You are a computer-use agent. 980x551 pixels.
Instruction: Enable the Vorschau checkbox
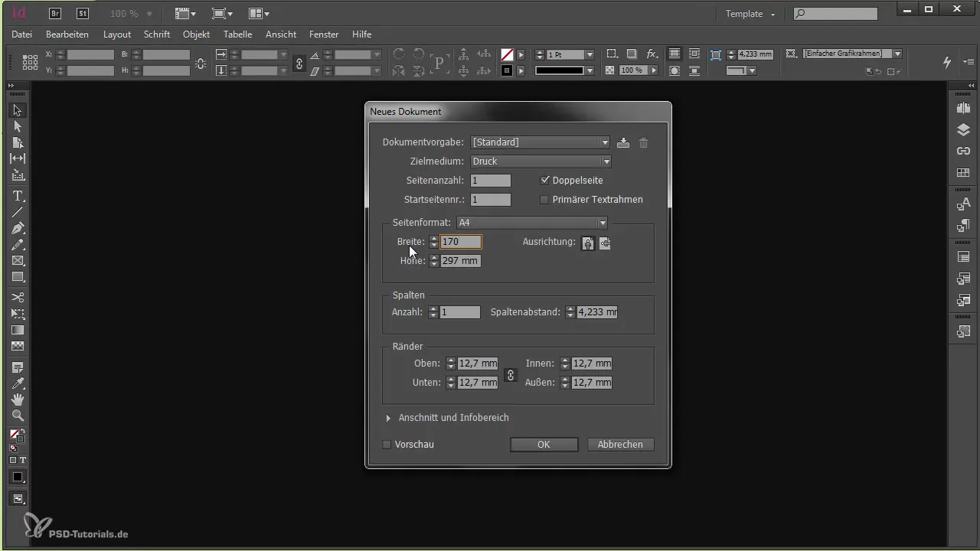tap(387, 444)
